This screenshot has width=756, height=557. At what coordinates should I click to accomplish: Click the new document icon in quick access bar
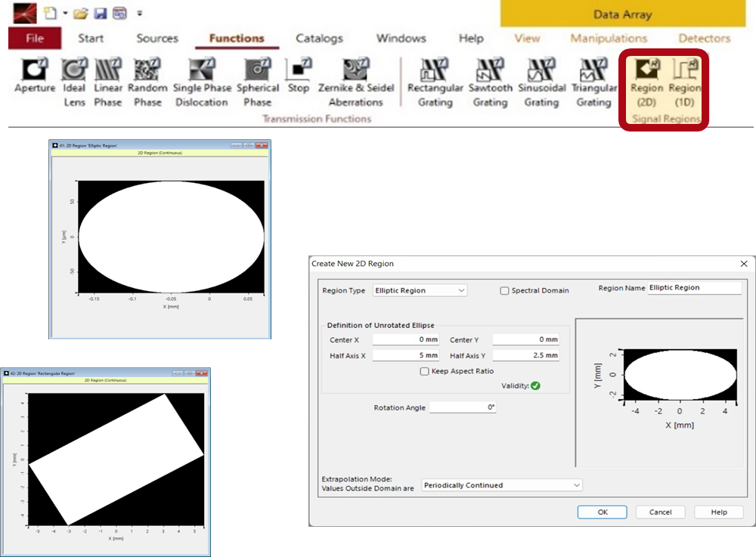pos(50,13)
